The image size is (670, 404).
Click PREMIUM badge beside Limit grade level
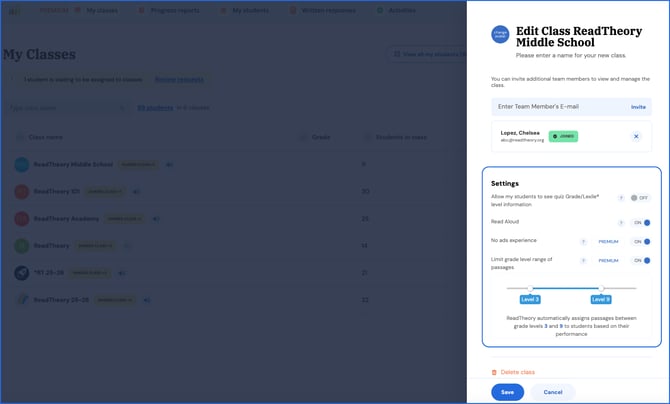tap(608, 261)
